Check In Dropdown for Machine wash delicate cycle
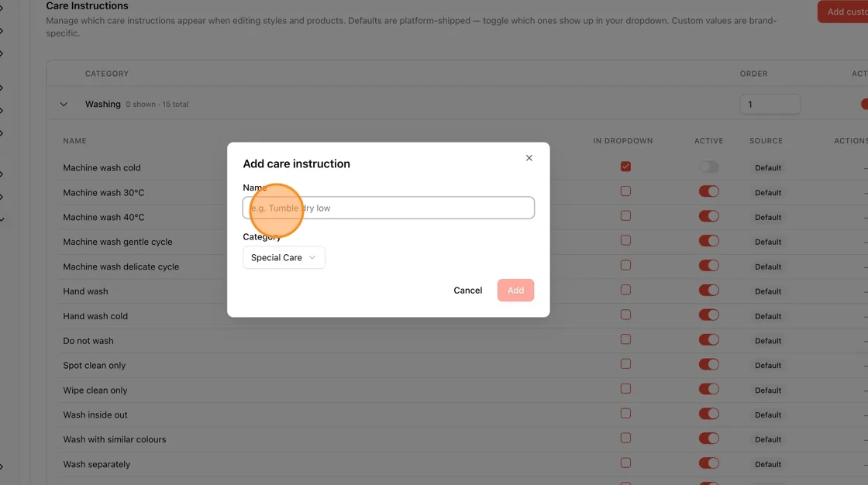The height and width of the screenshot is (485, 868). [625, 265]
